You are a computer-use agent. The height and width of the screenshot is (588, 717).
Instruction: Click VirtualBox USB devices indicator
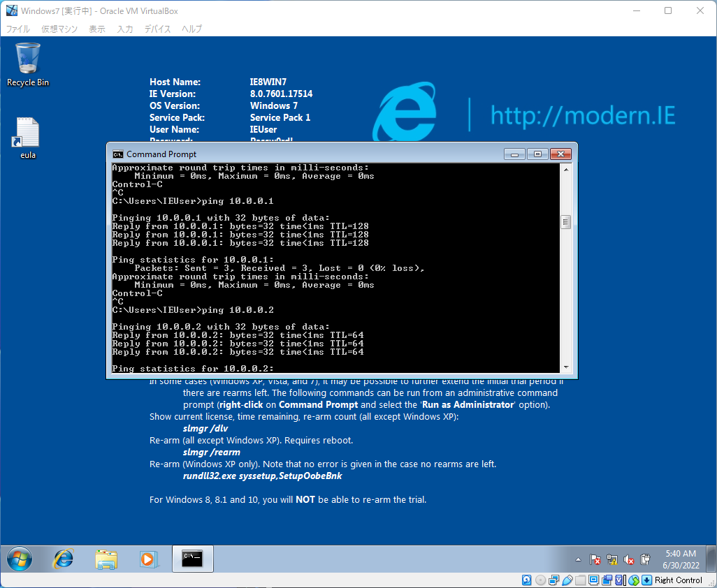[x=567, y=580]
